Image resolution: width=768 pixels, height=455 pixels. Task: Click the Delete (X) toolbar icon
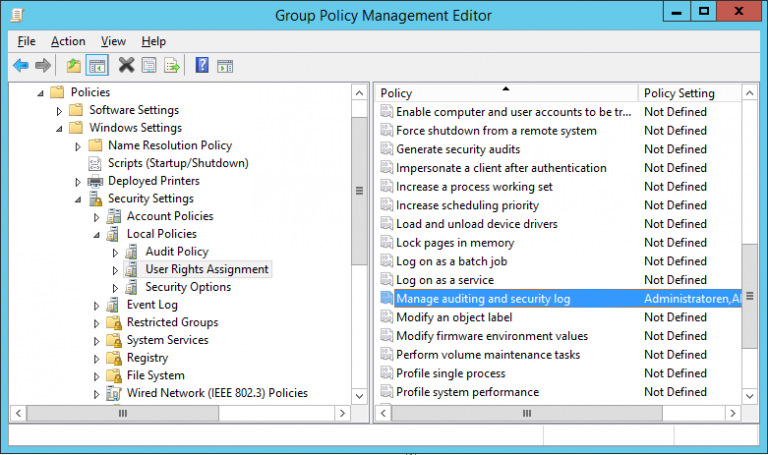tap(126, 66)
